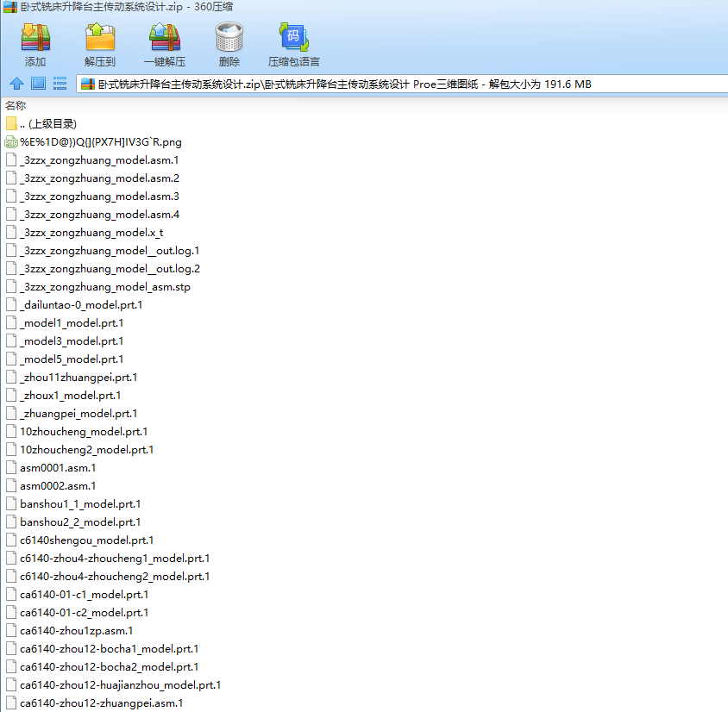Click file icon of asm0001.asm.1
This screenshot has width=728, height=712.
11,467
